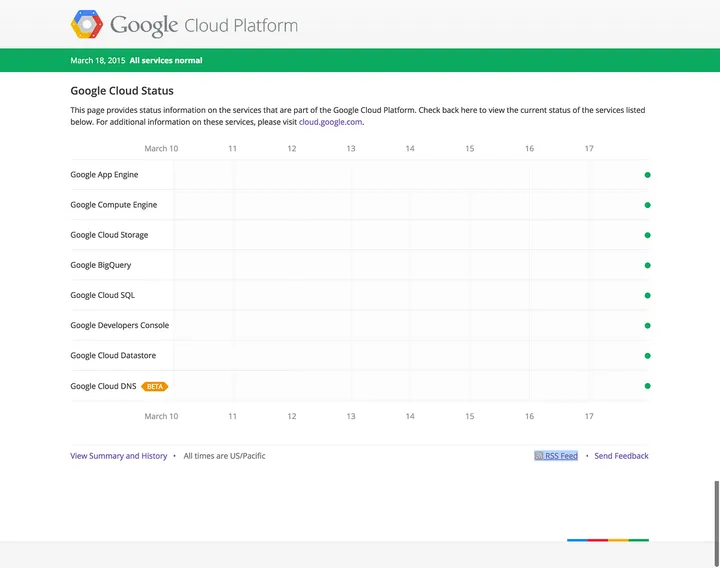The image size is (720, 568).
Task: Click the top timeline date 17
Action: pyautogui.click(x=589, y=149)
